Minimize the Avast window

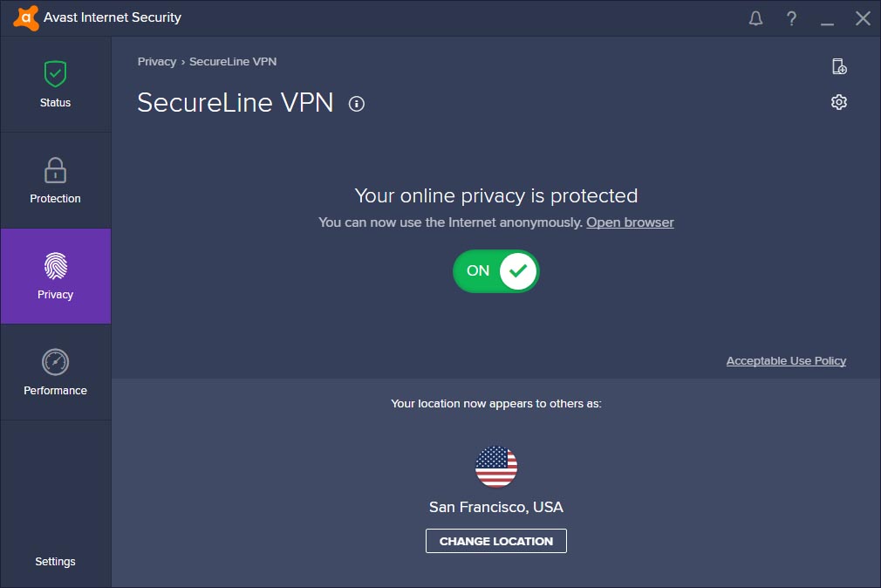[x=827, y=18]
